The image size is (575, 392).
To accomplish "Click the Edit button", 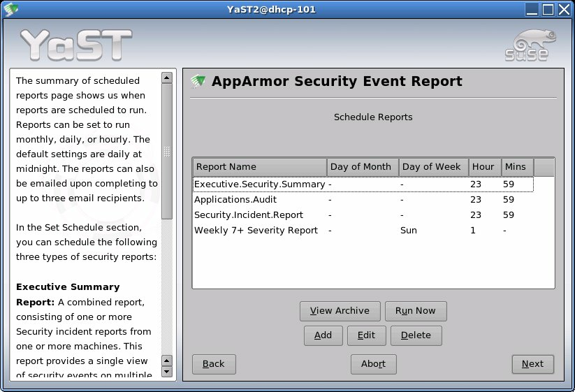I will pos(366,335).
